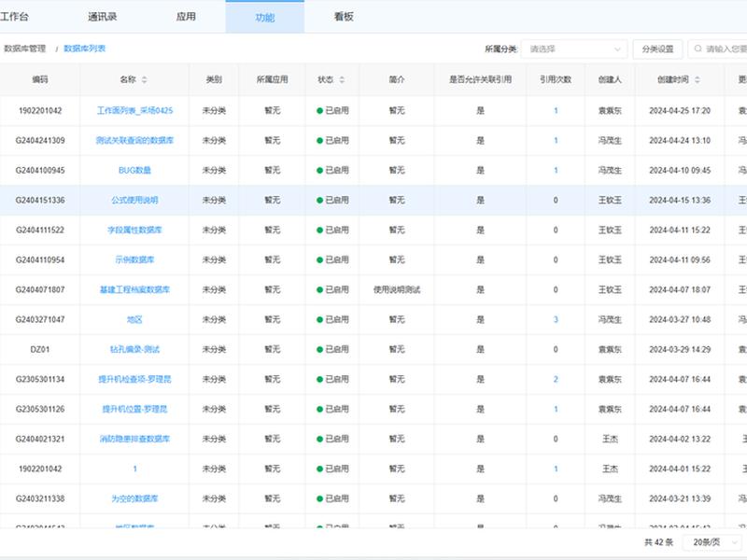Click reference count 2 in 提升机检查项 row
Image resolution: width=747 pixels, height=560 pixels.
click(556, 379)
